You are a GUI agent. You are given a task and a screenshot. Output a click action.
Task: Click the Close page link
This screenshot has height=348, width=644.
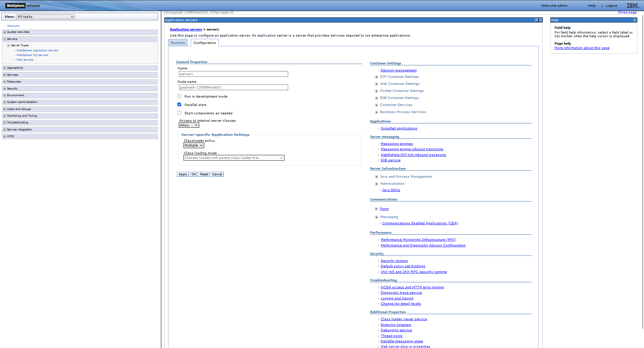click(x=627, y=12)
